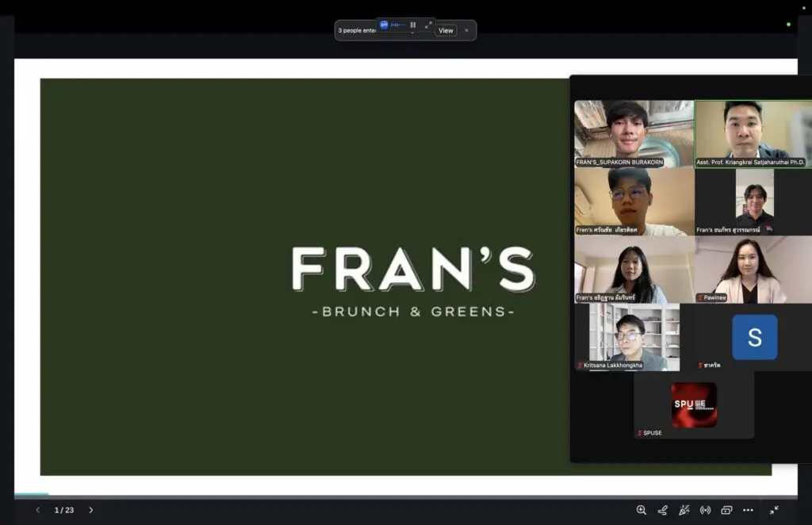Click the FRAN'S logo on the slide

[x=413, y=269]
